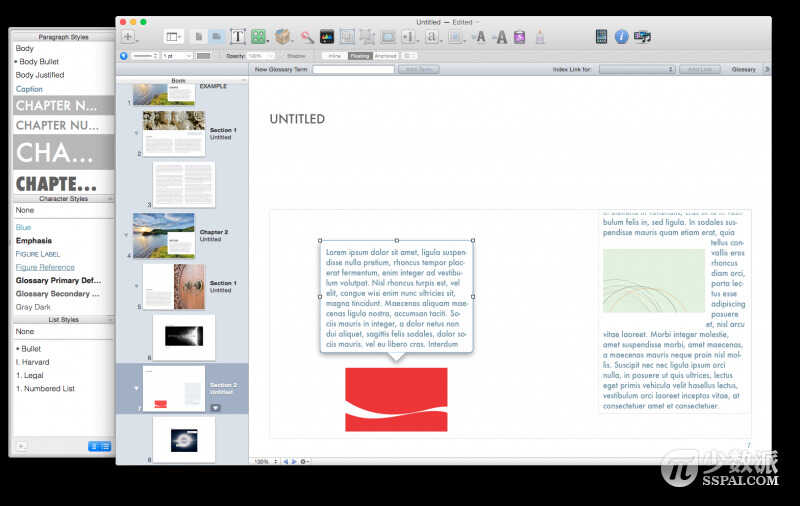Click the purple book toolbar icon
The height and width of the screenshot is (506, 800).
[519, 37]
